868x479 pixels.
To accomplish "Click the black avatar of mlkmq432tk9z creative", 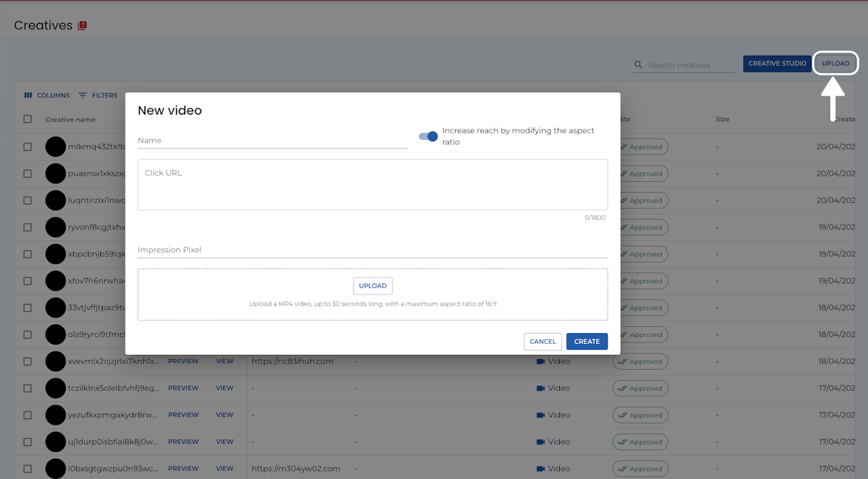I will coord(56,147).
